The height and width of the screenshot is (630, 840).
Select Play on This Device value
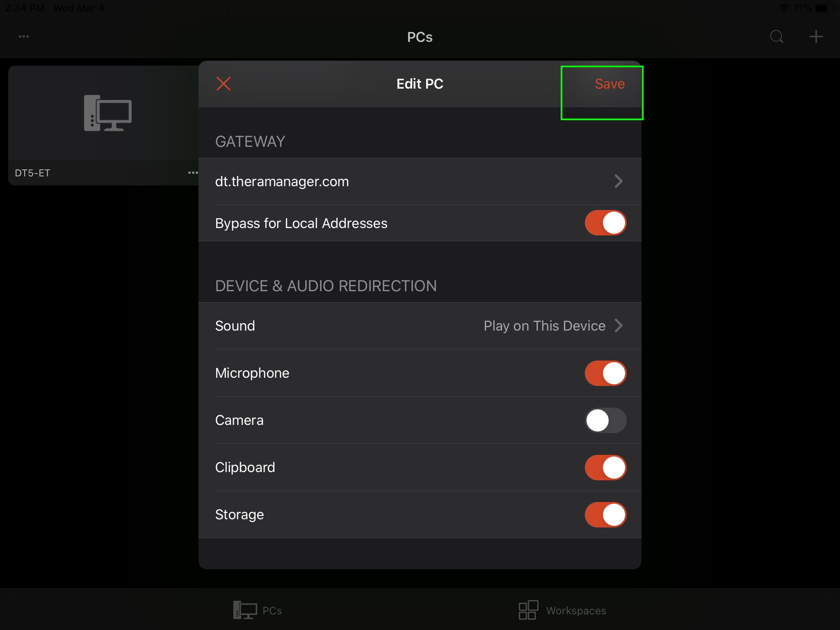[544, 326]
